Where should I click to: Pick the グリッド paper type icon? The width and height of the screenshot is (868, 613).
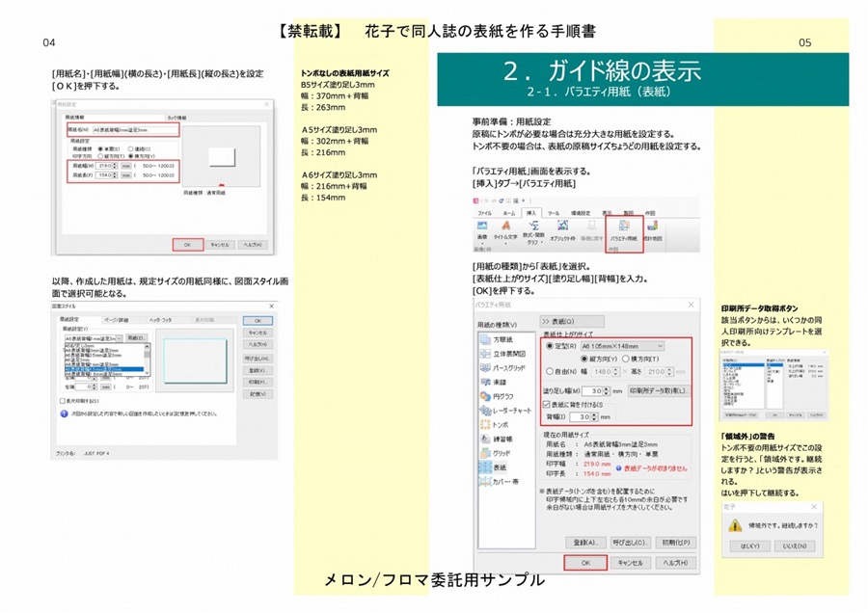[x=485, y=453]
